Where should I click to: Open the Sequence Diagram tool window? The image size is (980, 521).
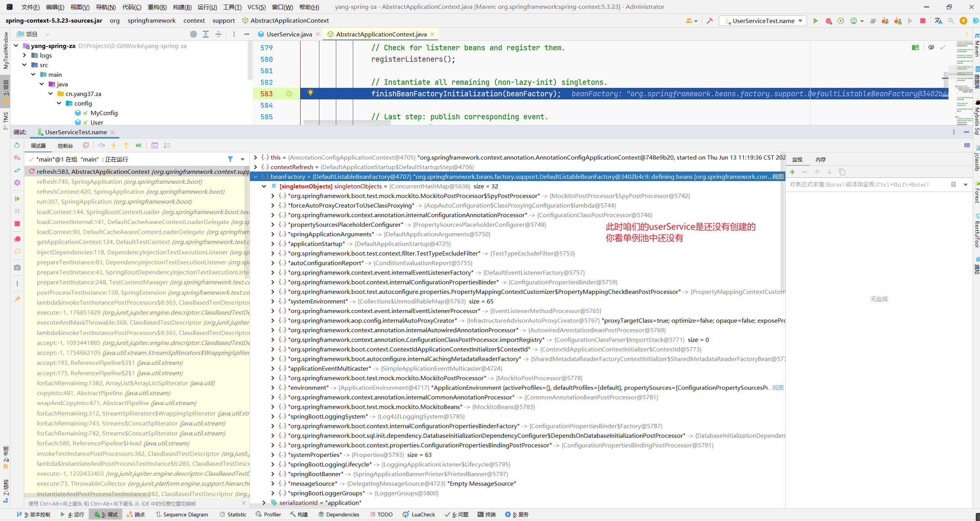[x=182, y=514]
